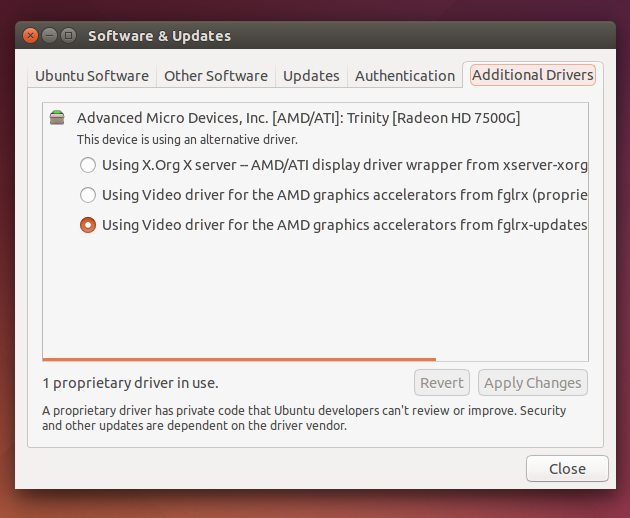Go to the Updates tab

point(311,76)
